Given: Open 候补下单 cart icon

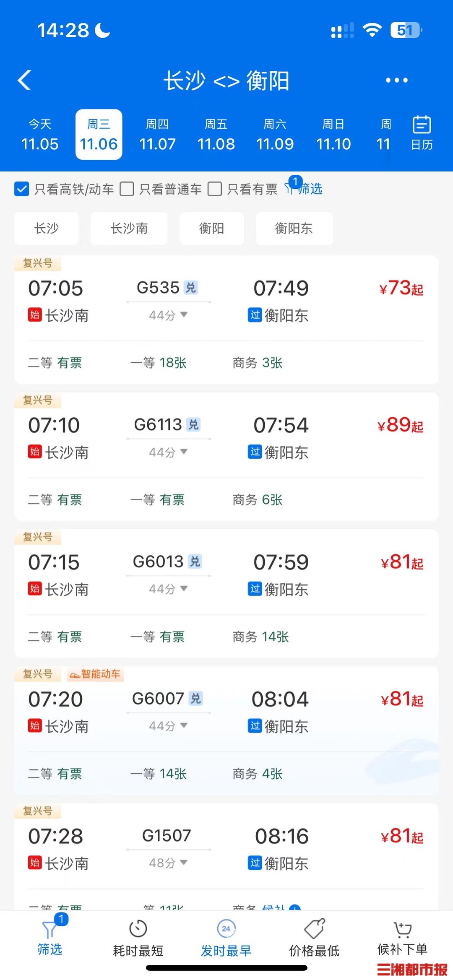Looking at the screenshot, I should click(x=402, y=929).
